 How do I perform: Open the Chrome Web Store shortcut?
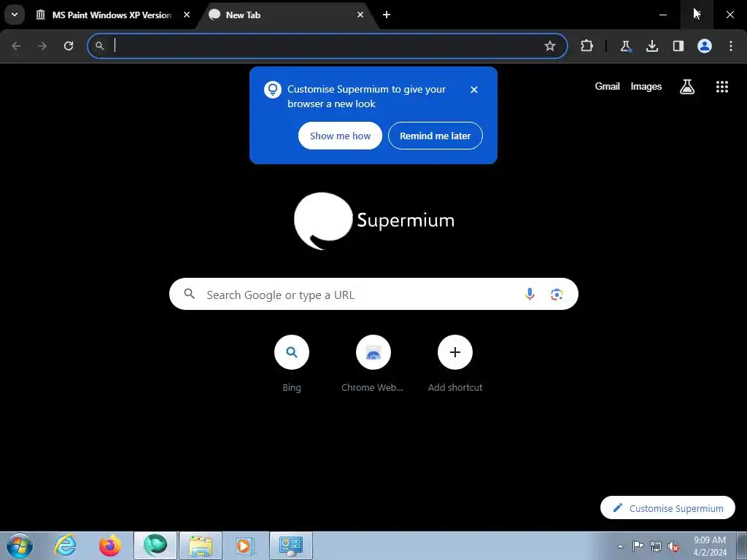coord(373,364)
